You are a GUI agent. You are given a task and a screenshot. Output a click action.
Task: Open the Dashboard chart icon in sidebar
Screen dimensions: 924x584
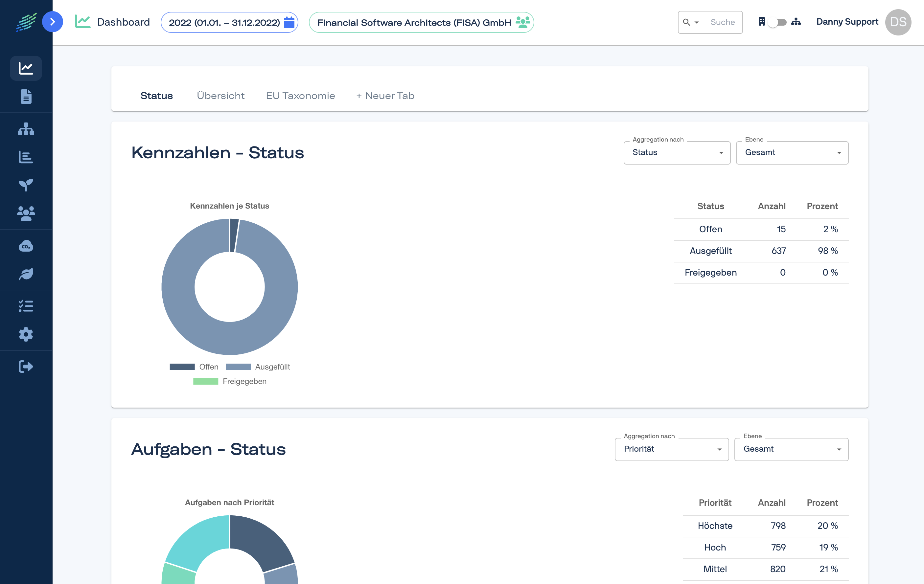[26, 68]
